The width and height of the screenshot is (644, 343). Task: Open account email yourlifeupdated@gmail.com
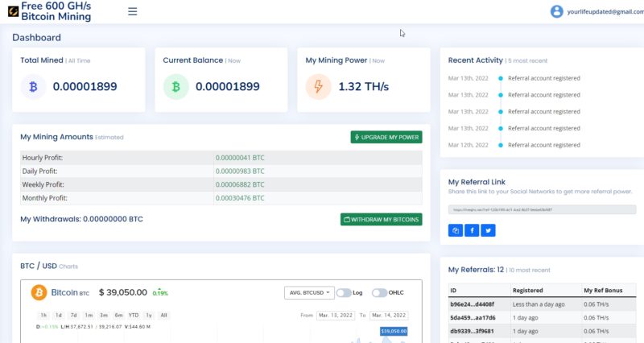tap(605, 12)
